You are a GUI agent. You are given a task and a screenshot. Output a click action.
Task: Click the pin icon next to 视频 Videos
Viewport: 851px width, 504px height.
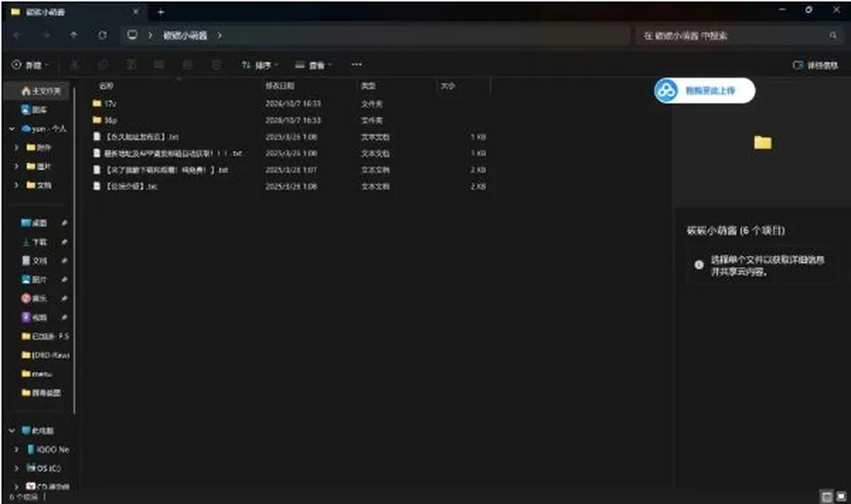coord(64,317)
